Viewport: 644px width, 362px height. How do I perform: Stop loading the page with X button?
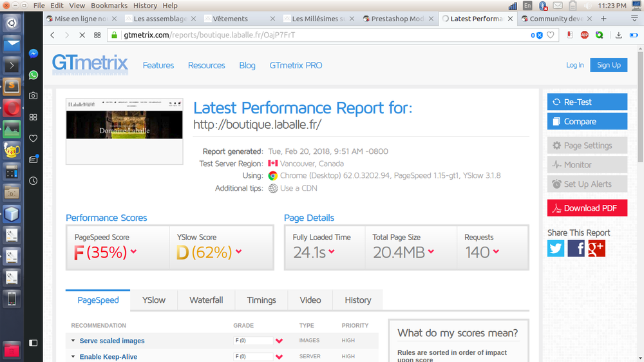point(82,35)
